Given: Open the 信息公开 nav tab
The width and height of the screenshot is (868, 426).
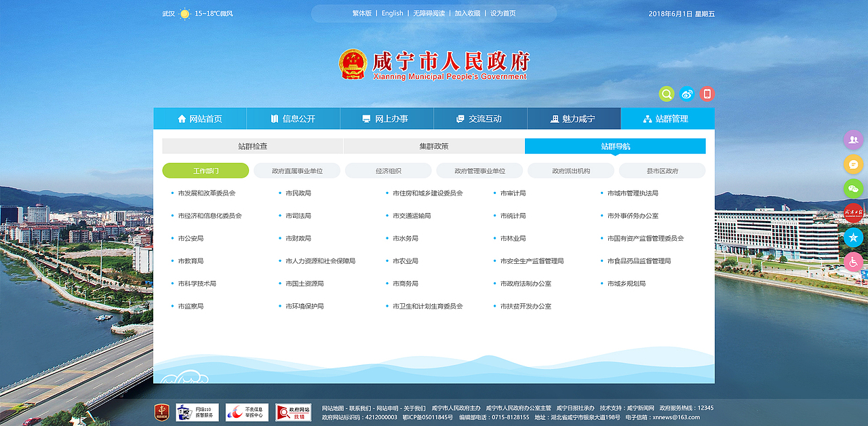Looking at the screenshot, I should point(293,119).
